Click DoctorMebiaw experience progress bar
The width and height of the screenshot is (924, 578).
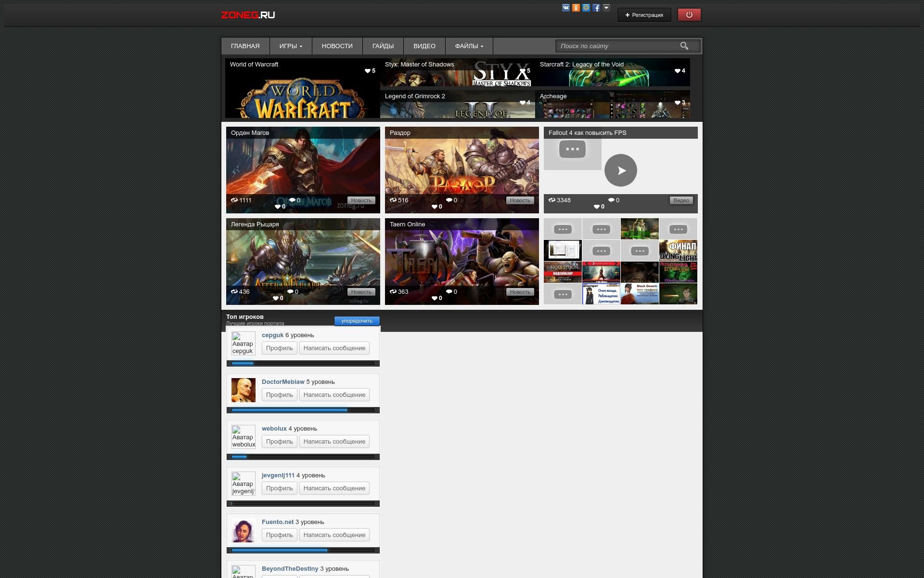point(303,410)
